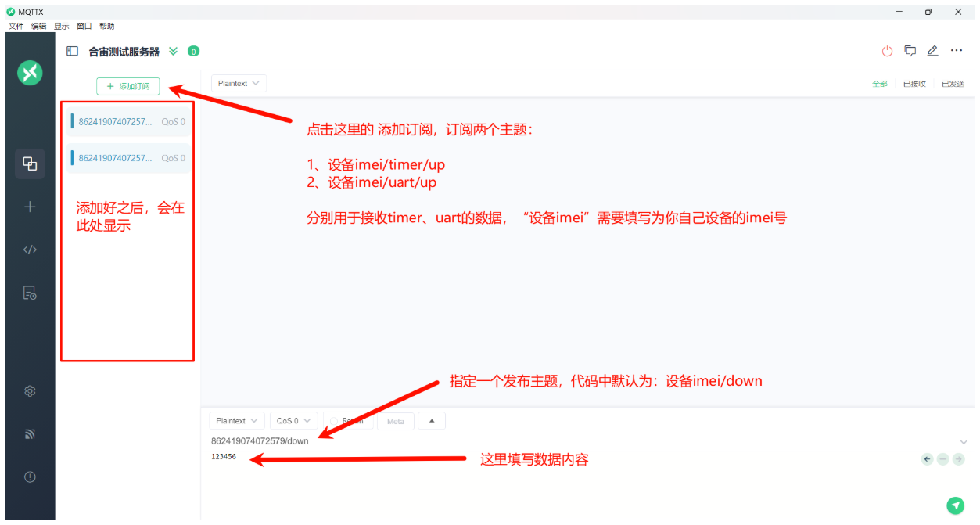Open new window icon in header
Screen dimensions: 980x525
910,51
